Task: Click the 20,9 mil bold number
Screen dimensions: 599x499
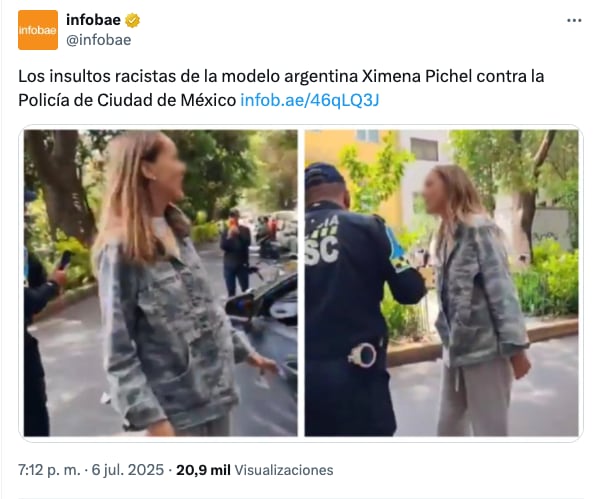Action: [203, 470]
